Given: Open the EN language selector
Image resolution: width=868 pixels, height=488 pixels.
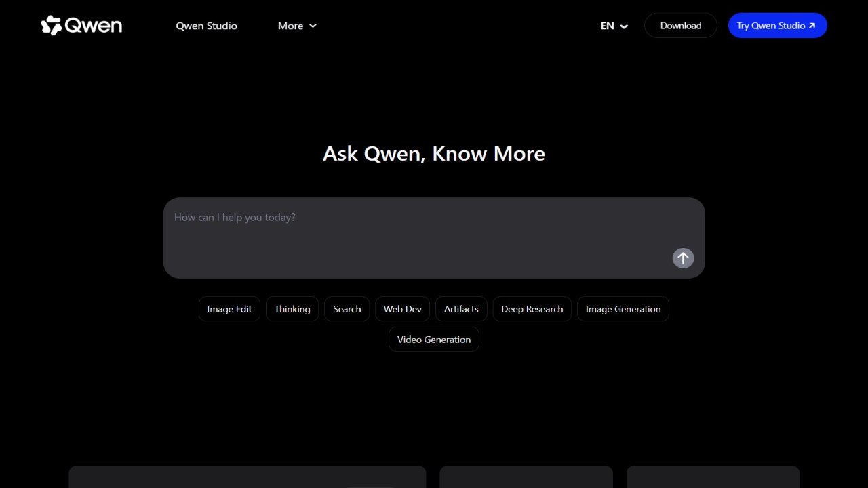Looking at the screenshot, I should coord(614,26).
